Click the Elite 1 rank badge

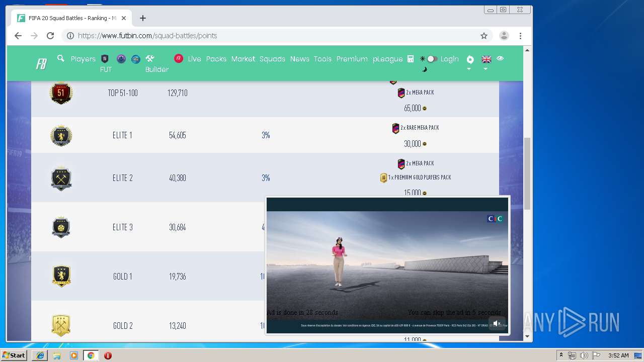click(61, 135)
